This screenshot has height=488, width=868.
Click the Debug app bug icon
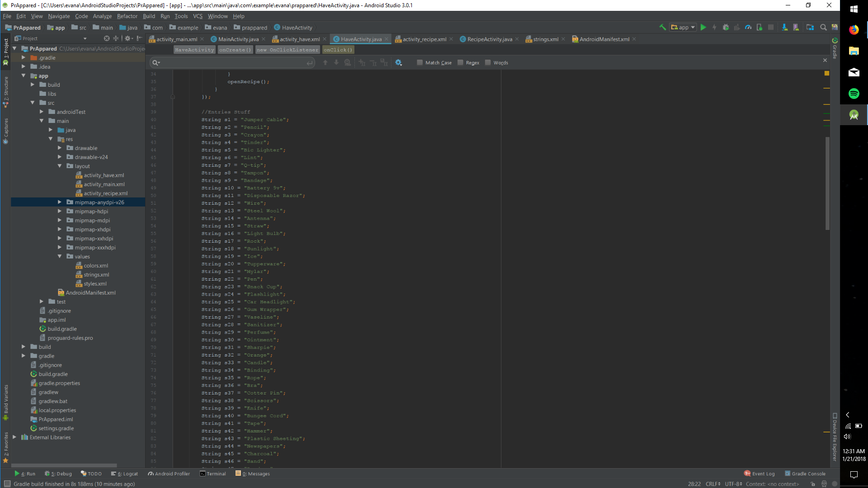[x=726, y=28]
